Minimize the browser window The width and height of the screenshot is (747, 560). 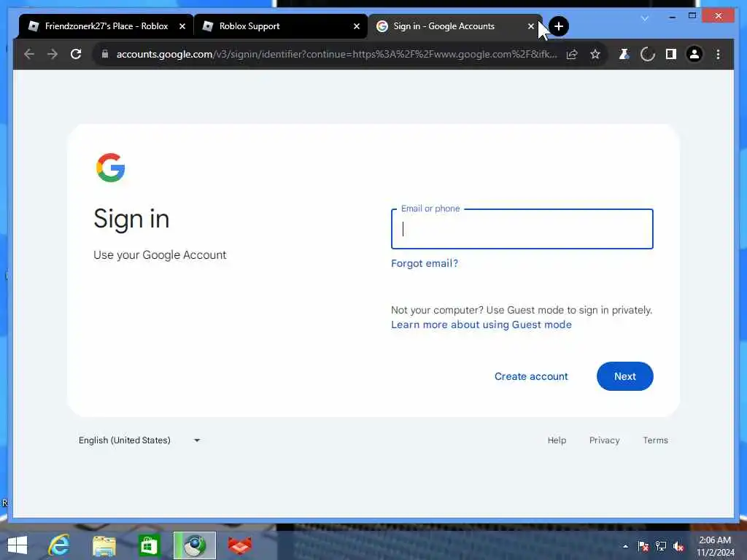pos(672,17)
